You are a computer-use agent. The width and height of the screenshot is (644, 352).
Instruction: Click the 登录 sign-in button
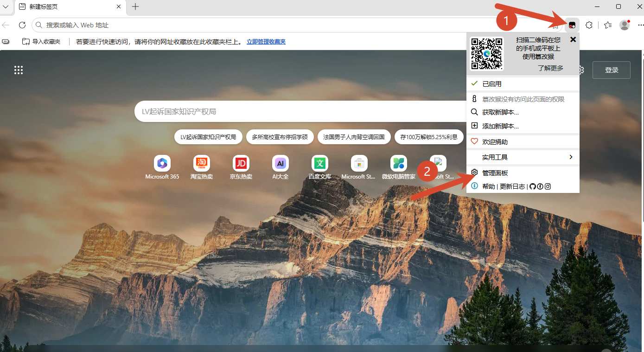coord(612,70)
